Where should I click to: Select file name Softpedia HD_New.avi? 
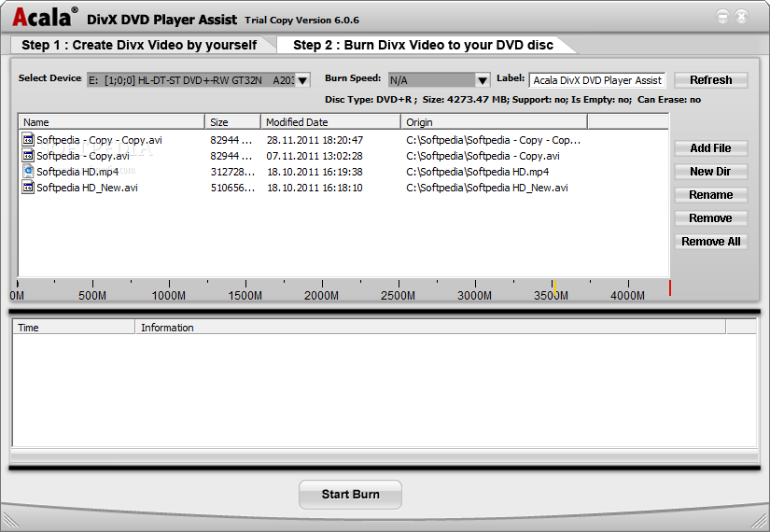pos(87,188)
